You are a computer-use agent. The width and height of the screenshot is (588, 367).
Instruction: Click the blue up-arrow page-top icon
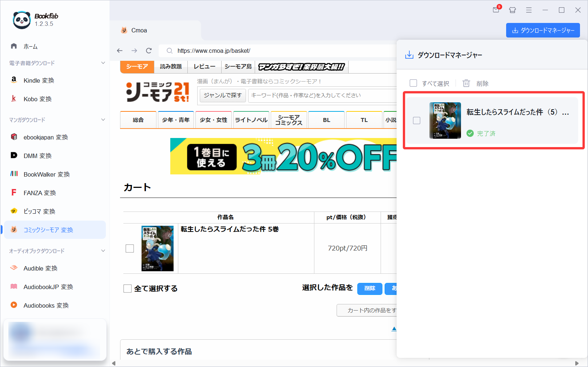point(394,329)
